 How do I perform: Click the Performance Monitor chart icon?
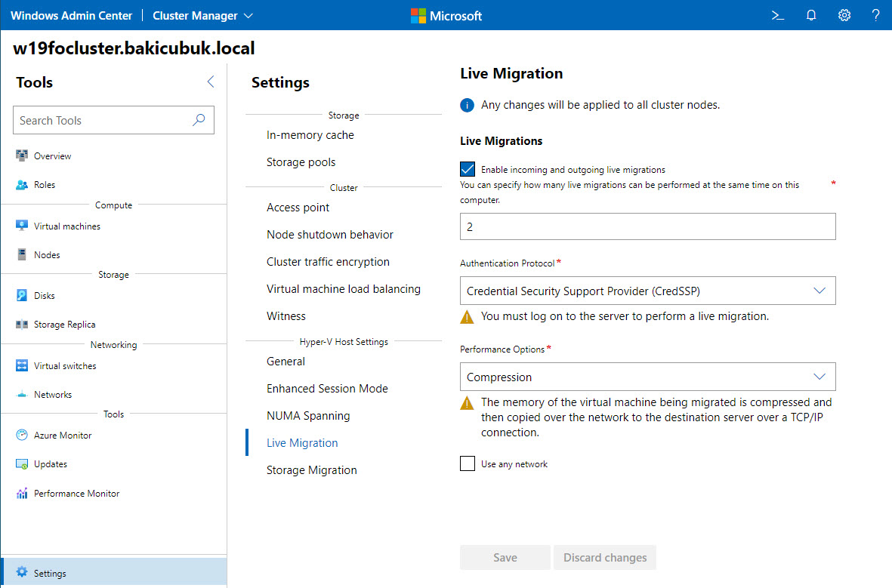[22, 493]
